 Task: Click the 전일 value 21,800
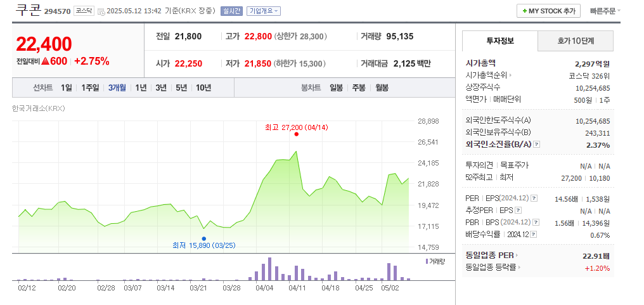[188, 37]
